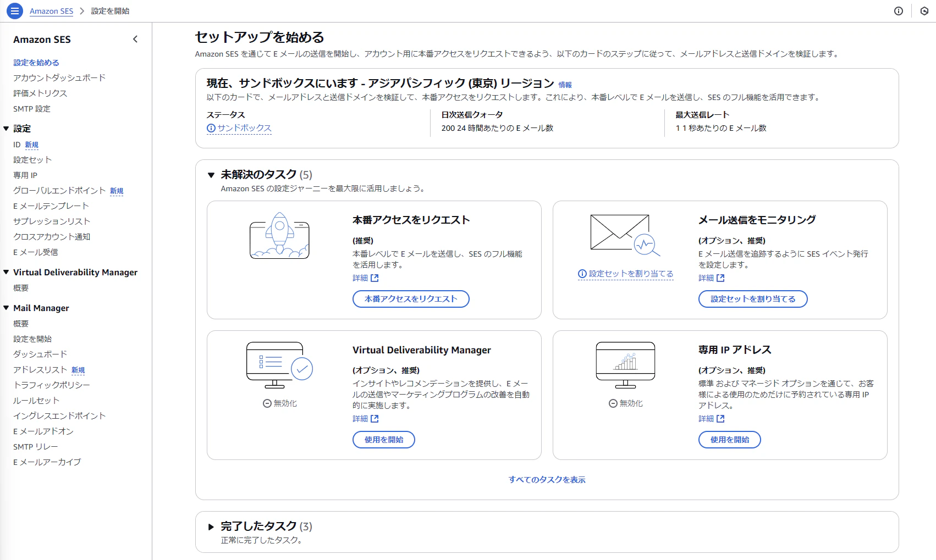
Task: Collapse the Amazon SES sidebar with chevron
Action: 135,39
